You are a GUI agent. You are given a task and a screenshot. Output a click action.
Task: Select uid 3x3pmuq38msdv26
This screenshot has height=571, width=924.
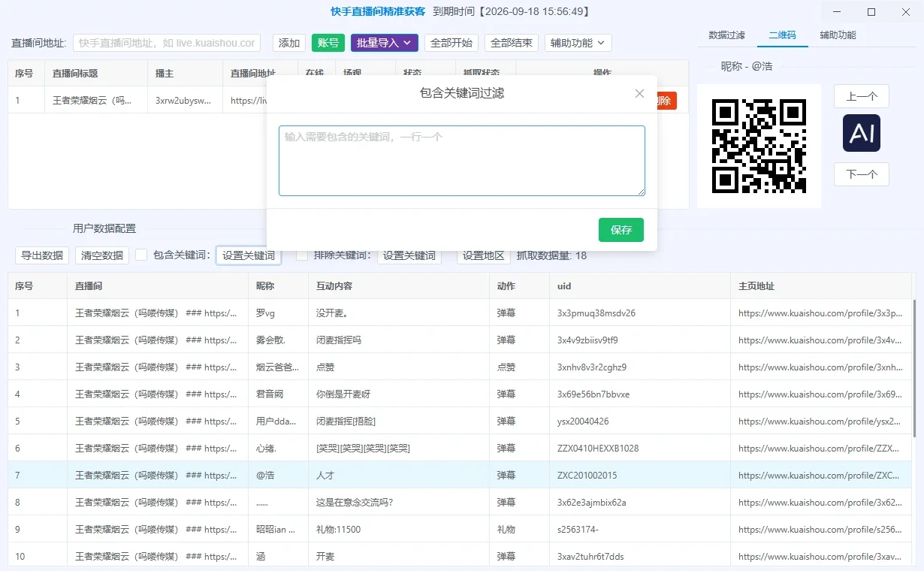coord(639,313)
